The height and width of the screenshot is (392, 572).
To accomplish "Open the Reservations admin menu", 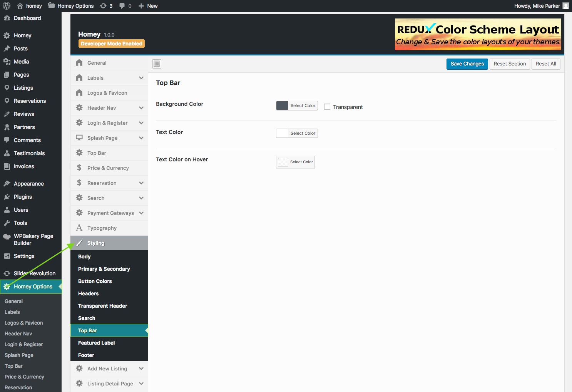I will pyautogui.click(x=31, y=101).
